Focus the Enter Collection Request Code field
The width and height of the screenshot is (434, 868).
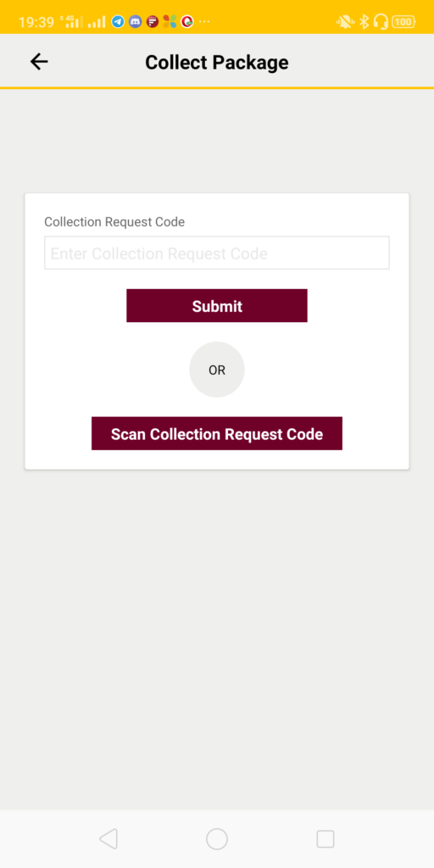[217, 253]
